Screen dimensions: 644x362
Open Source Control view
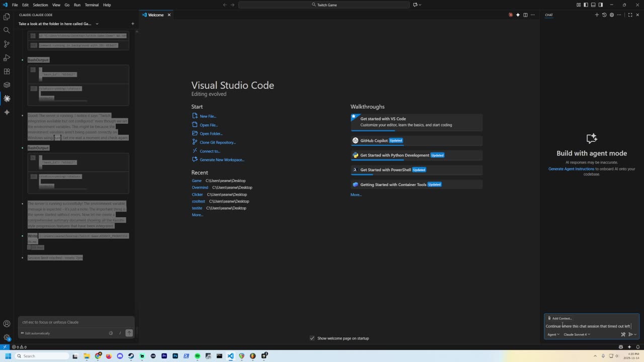(x=7, y=44)
